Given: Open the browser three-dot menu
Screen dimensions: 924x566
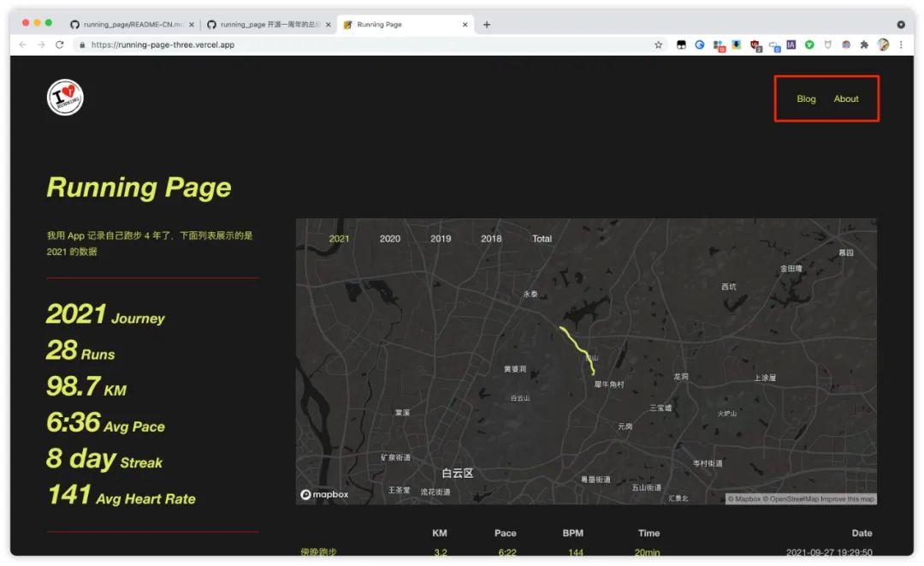Looking at the screenshot, I should [x=902, y=44].
